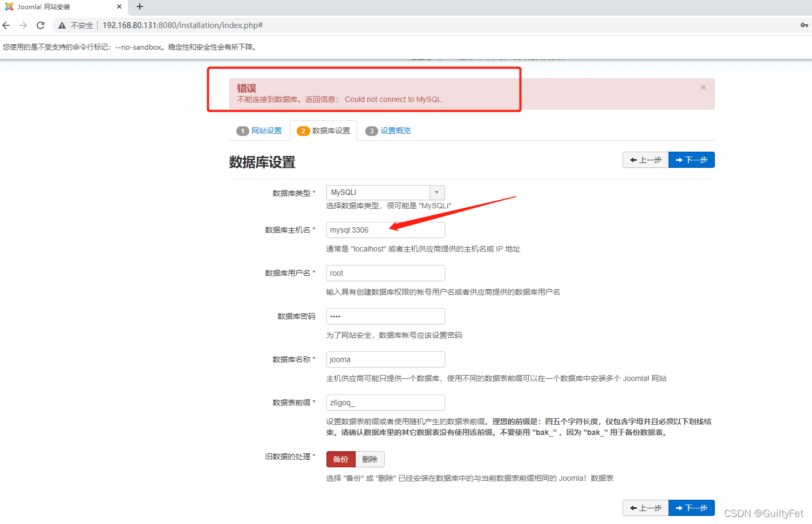This screenshot has height=524, width=812.
Task: Click 上一步 button beside the 数据库设置 heading
Action: tap(645, 160)
